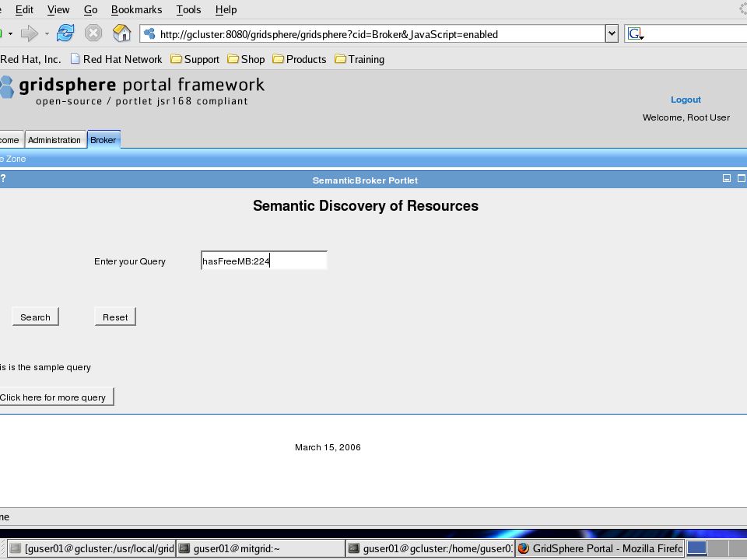Open the Google search engine icon
Viewport: 747px width, 560px height.
point(636,33)
